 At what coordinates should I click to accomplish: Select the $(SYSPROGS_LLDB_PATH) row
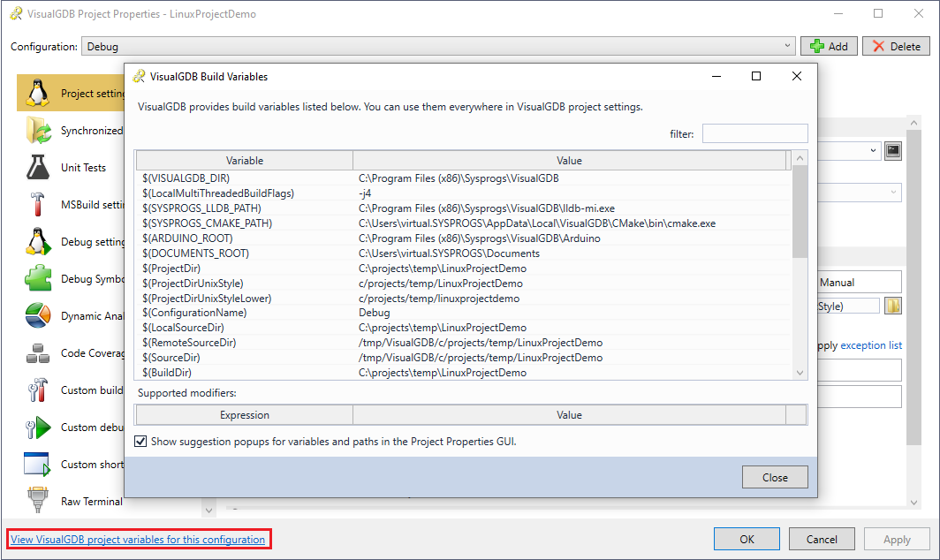pyautogui.click(x=464, y=208)
